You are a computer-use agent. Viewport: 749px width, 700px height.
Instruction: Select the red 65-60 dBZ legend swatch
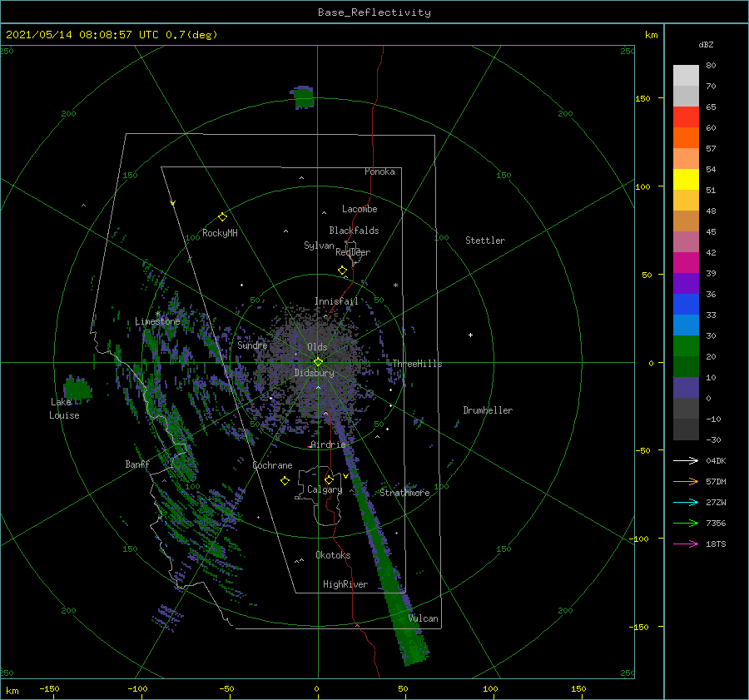686,117
